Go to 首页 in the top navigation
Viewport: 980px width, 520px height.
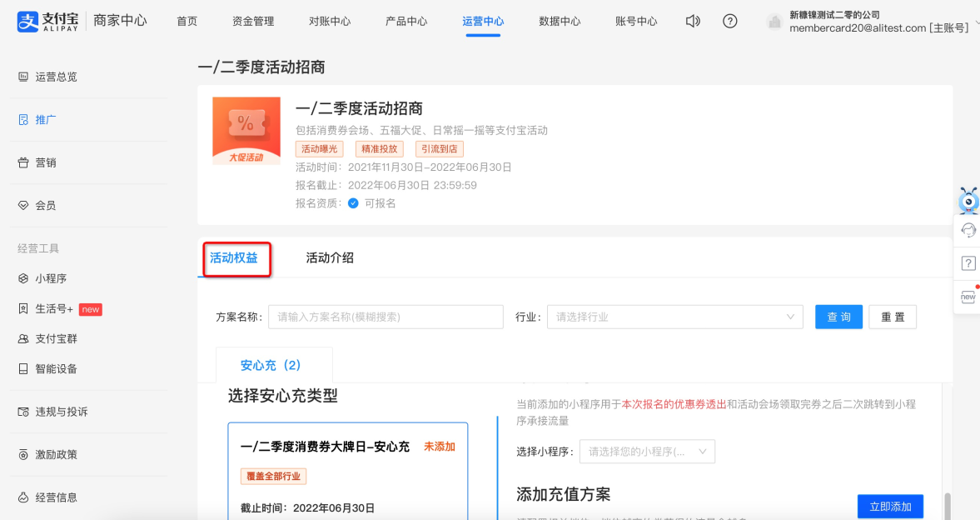click(187, 22)
